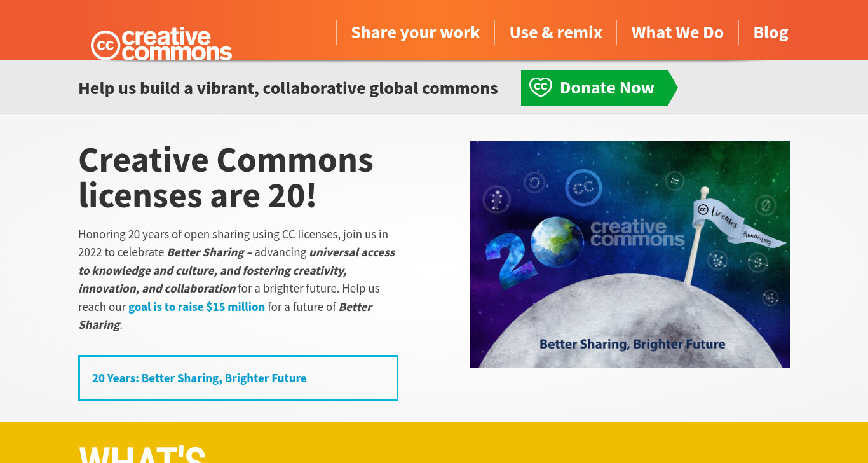The image size is (868, 463).
Task: Open 20 Years: Better Sharing, Brighter Future link
Action: click(x=238, y=378)
